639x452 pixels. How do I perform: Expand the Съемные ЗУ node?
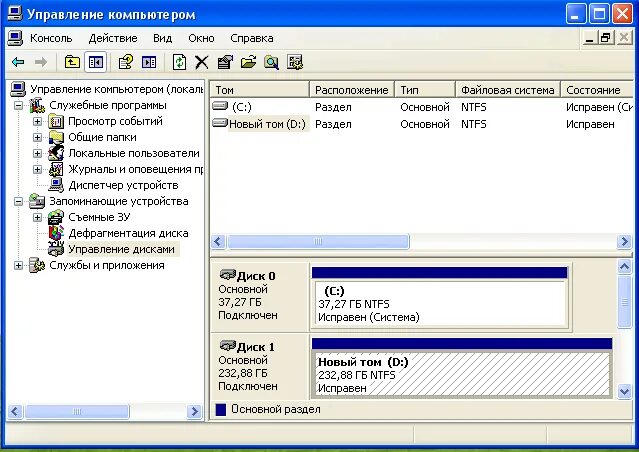[37, 217]
